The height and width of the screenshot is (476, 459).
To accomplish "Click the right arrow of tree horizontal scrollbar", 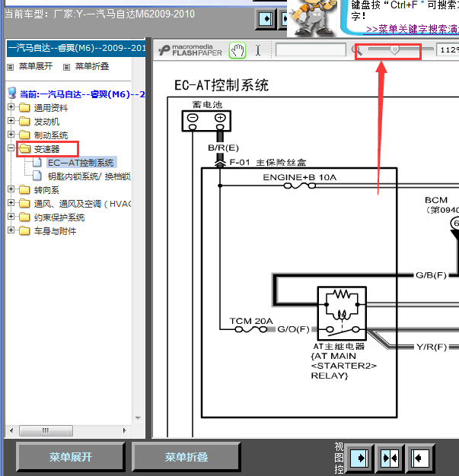I will 124,430.
